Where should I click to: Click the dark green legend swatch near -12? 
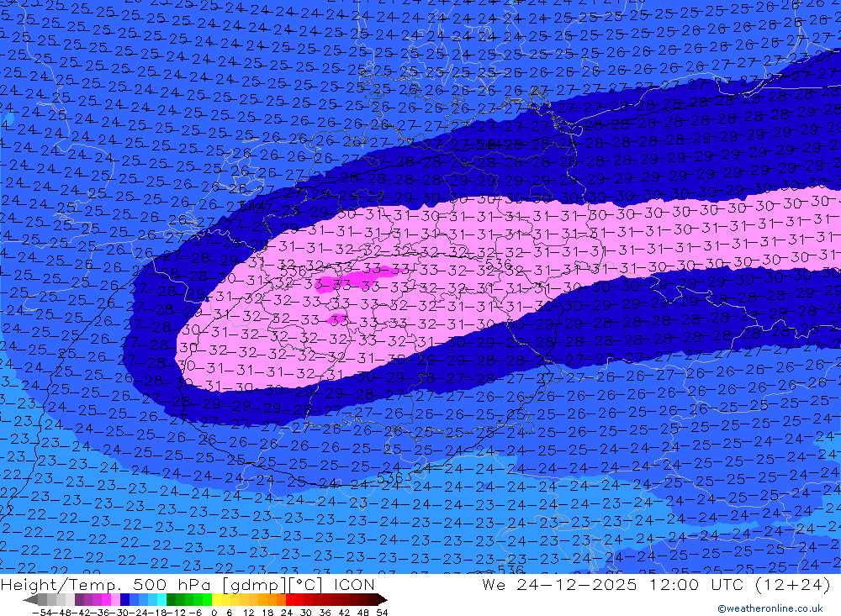(x=171, y=600)
